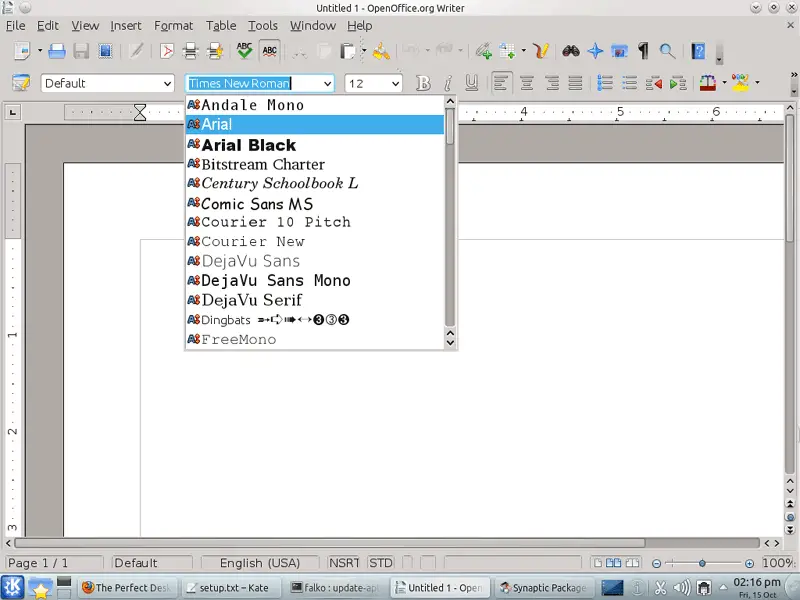Expand Paste options dropdown arrow
This screenshot has height=600, width=800.
pos(364,51)
